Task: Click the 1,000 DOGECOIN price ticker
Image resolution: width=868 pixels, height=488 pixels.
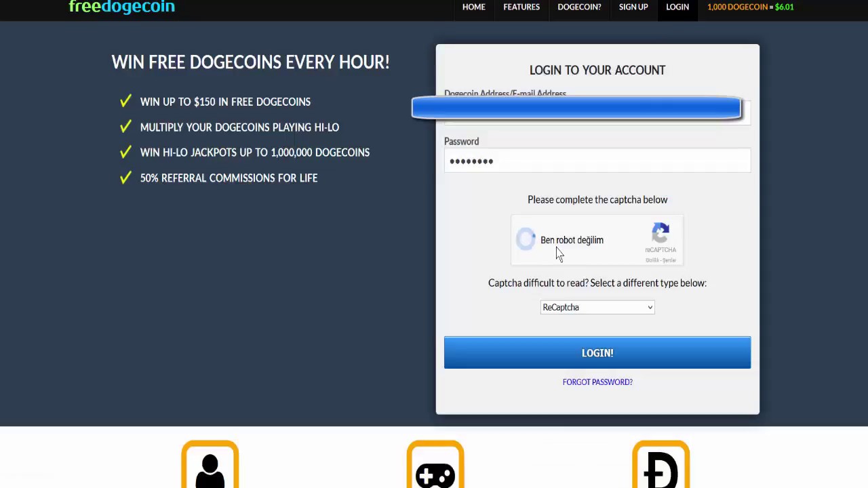Action: tap(750, 7)
